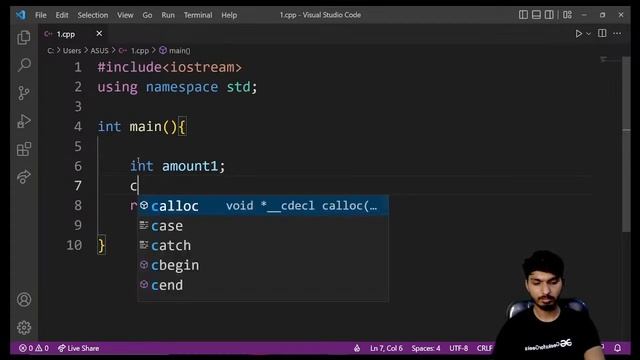640x360 pixels.
Task: Click the C: breadcrumb segment
Action: tap(51, 51)
